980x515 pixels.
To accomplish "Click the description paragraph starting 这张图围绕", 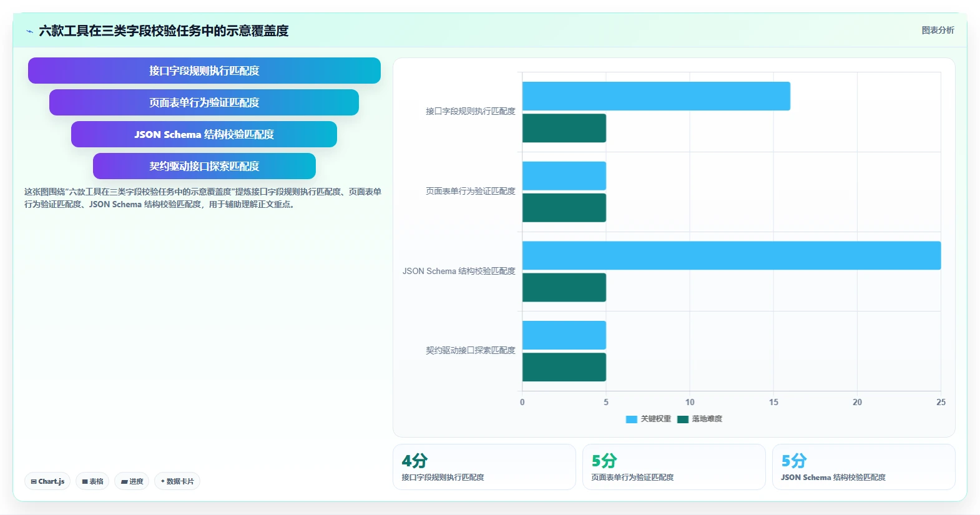I will [203, 198].
